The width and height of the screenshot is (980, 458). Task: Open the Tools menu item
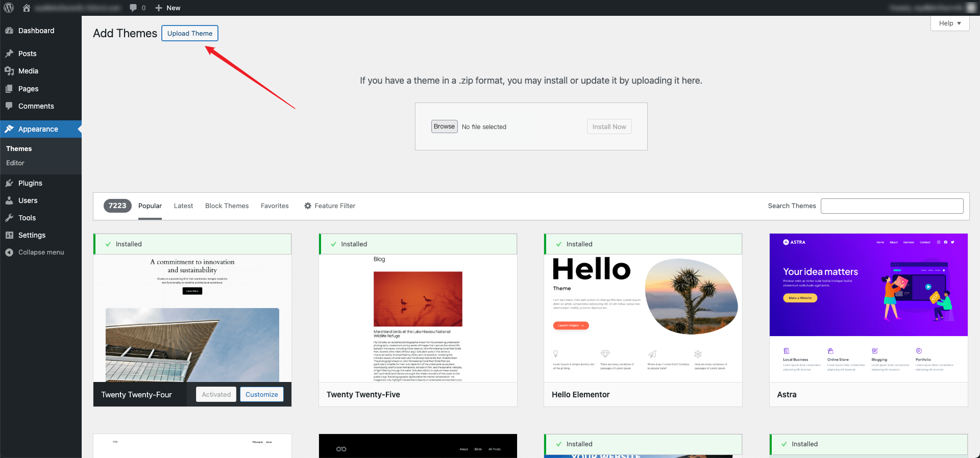click(x=27, y=218)
